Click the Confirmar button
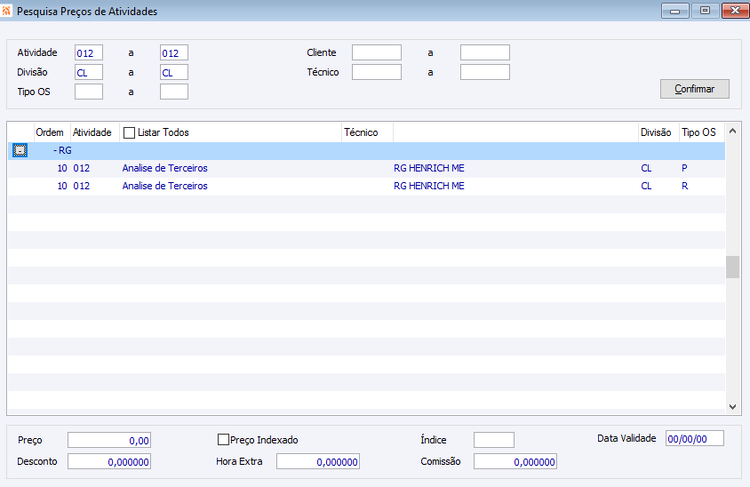This screenshot has width=750, height=487. click(x=695, y=89)
